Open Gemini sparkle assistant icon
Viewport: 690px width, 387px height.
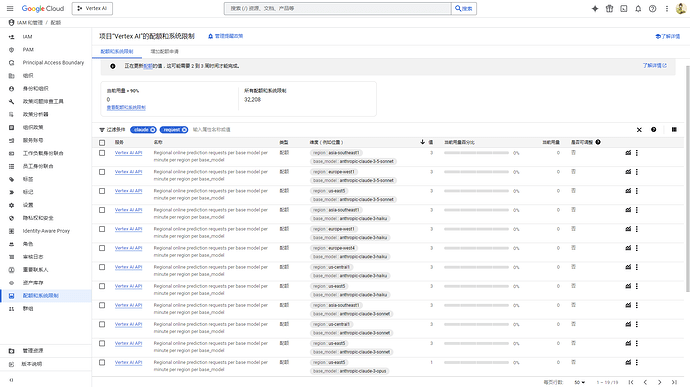[595, 8]
